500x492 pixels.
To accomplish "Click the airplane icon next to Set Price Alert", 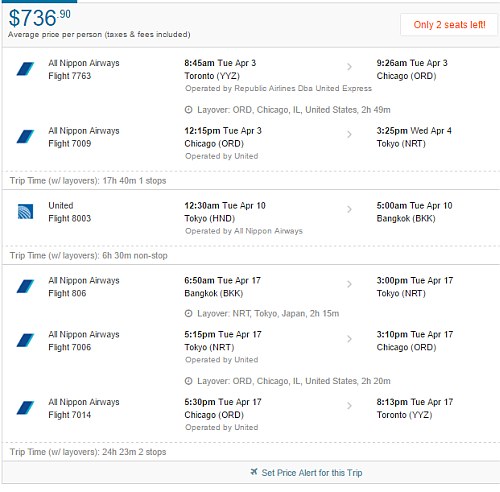I will click(254, 472).
